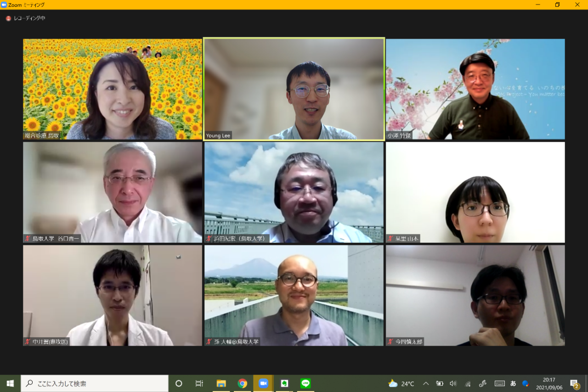Select the 小澤 竹俊 video tile
Viewport: 588px width, 392px height.
point(475,89)
